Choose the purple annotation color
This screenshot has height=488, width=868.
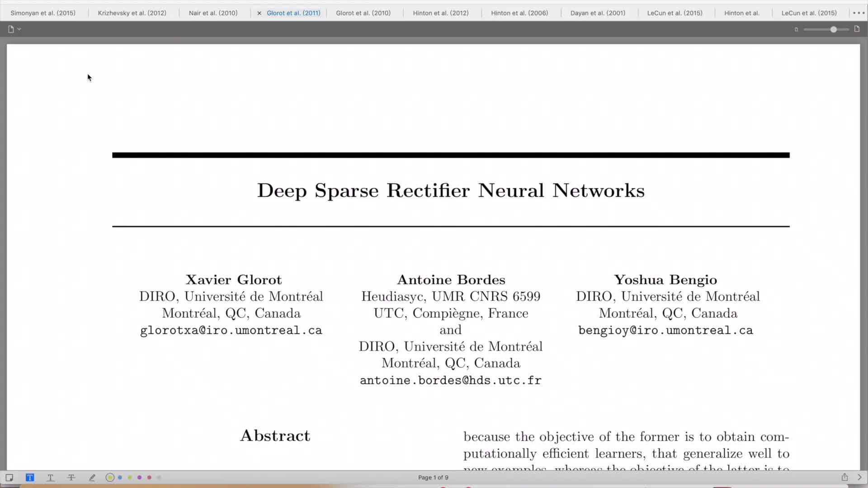point(139,478)
